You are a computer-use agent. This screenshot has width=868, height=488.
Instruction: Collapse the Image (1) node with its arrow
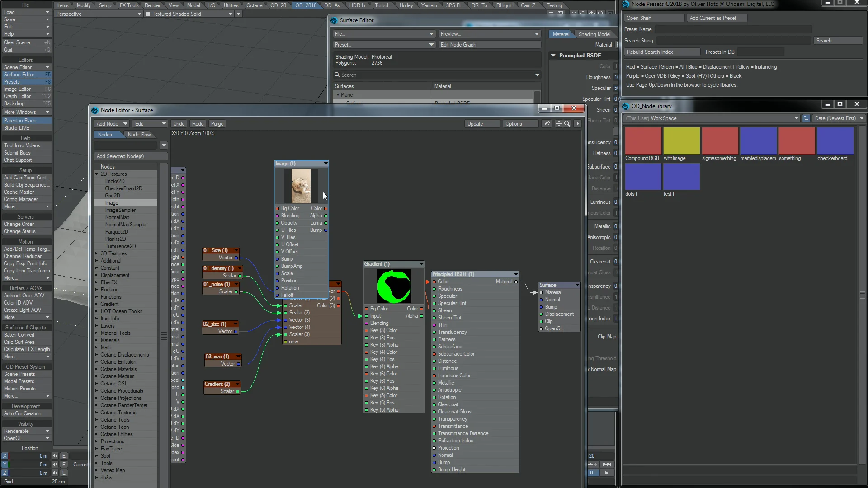[x=325, y=164]
